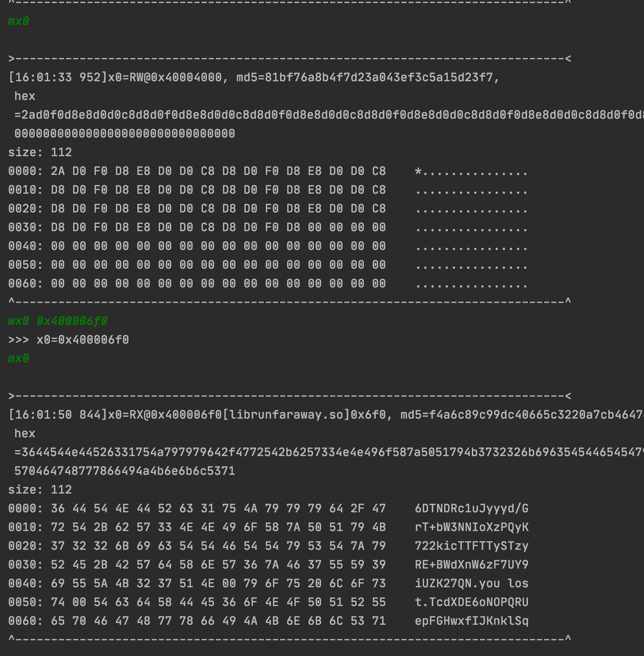Image resolution: width=644 pixels, height=656 pixels.
Task: Click the second green 'mx0' command
Action: [x=18, y=358]
